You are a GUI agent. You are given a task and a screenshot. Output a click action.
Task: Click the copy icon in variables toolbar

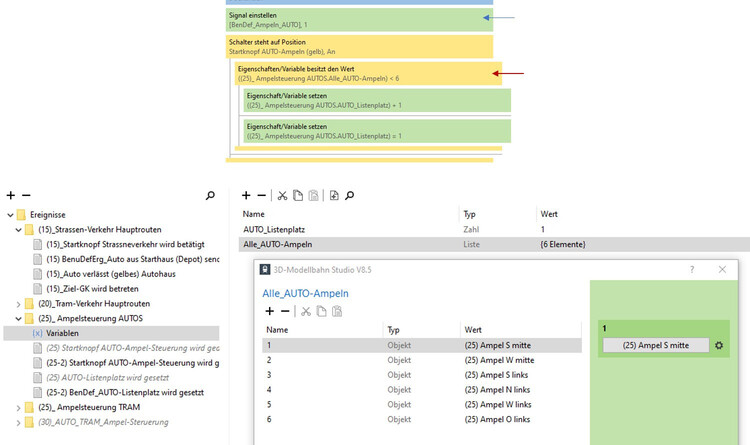[298, 196]
